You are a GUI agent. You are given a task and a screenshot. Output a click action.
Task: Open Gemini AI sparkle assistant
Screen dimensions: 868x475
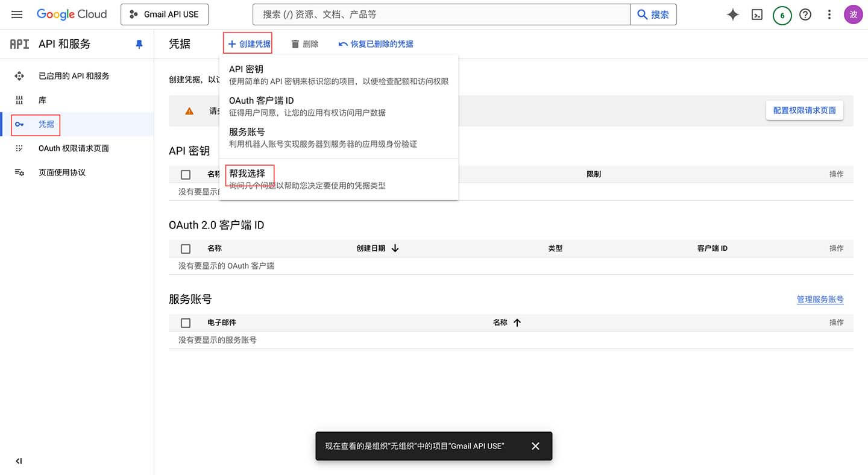pos(733,15)
